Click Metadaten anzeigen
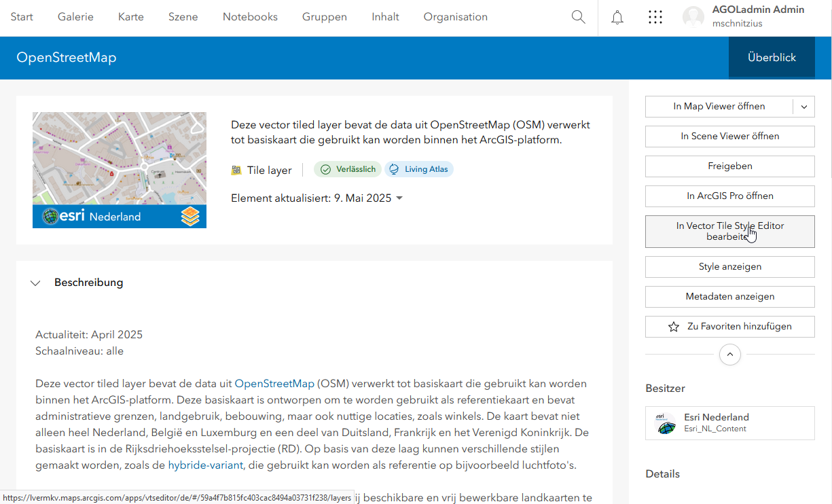This screenshot has height=504, width=832. 730,297
